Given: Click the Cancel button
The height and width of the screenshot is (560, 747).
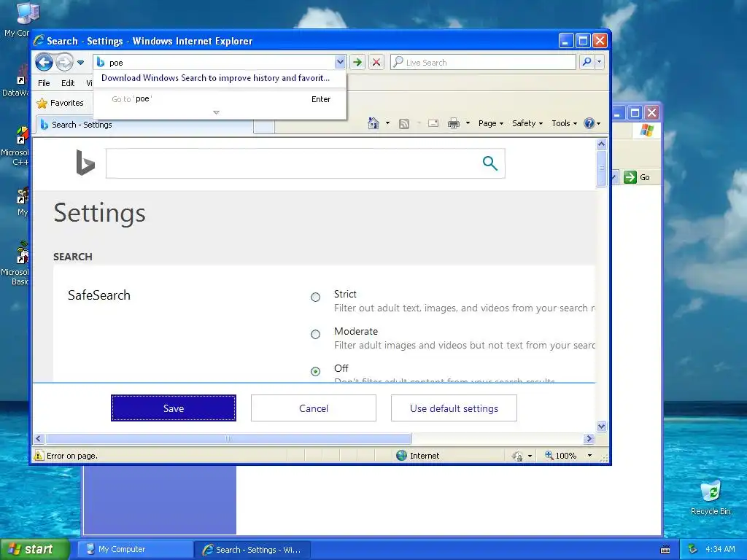Looking at the screenshot, I should pyautogui.click(x=314, y=408).
